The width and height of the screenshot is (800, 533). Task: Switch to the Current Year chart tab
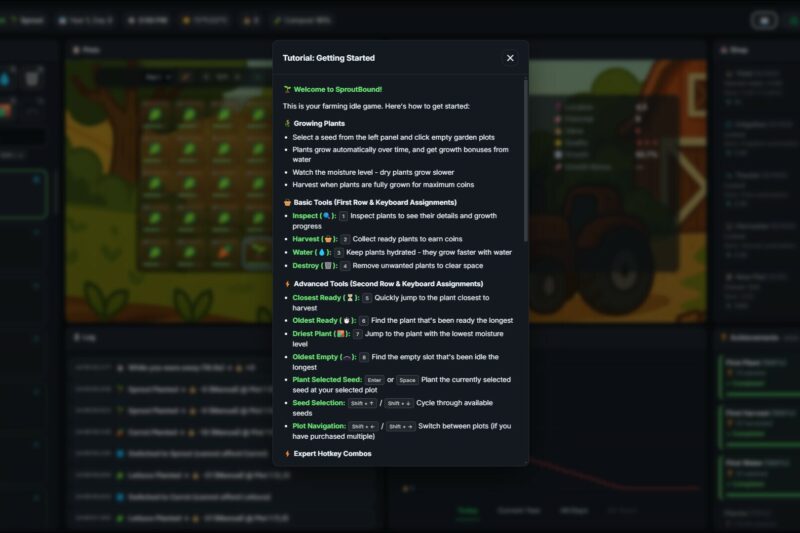tap(518, 511)
